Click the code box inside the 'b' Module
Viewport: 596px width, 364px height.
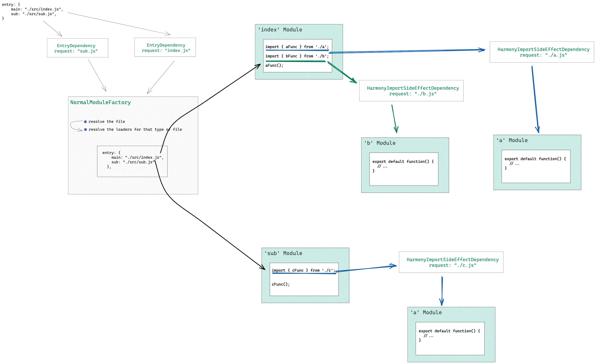[404, 169]
